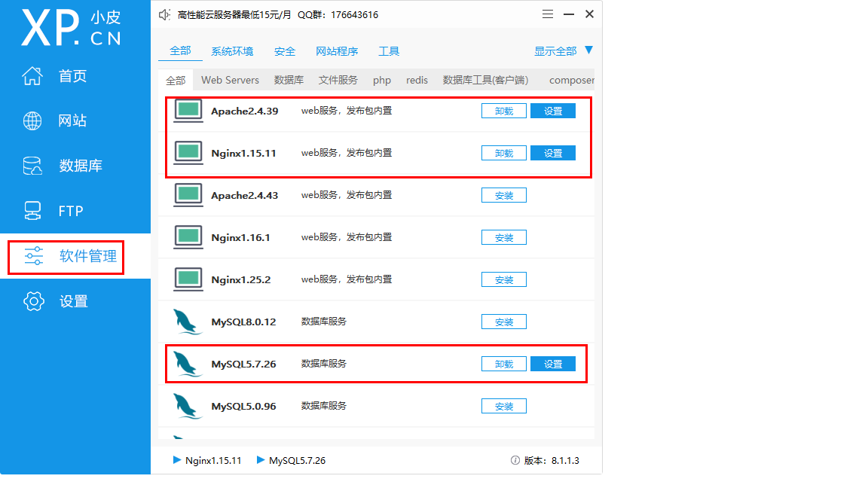Open the hamburger menu icon
The image size is (868, 488).
point(548,14)
